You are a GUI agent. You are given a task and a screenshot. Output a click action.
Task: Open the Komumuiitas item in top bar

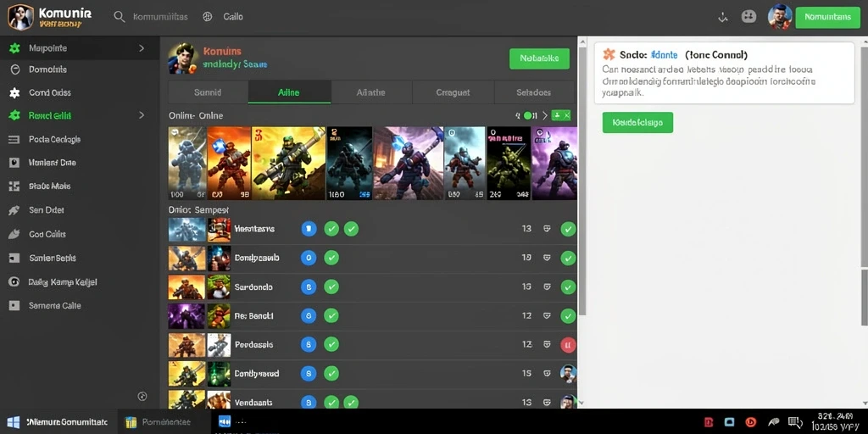click(160, 17)
